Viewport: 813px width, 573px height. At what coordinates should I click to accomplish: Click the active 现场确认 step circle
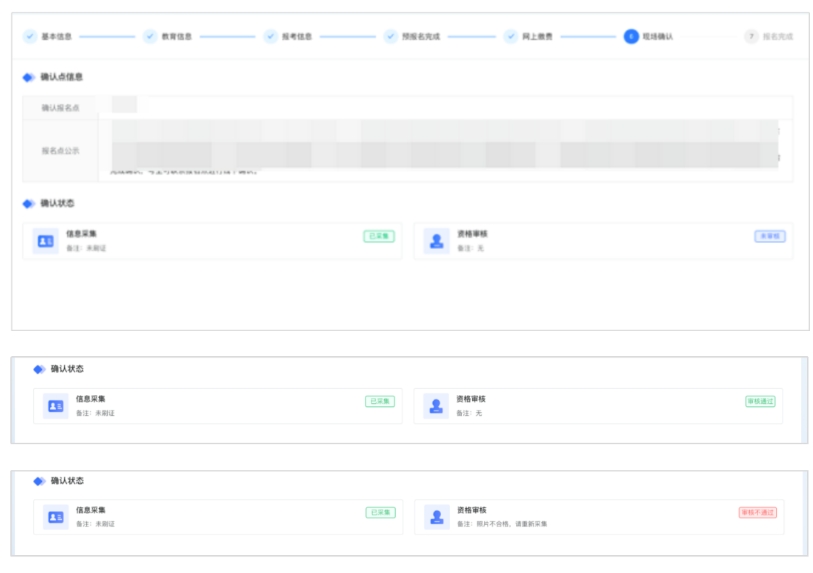(631, 36)
